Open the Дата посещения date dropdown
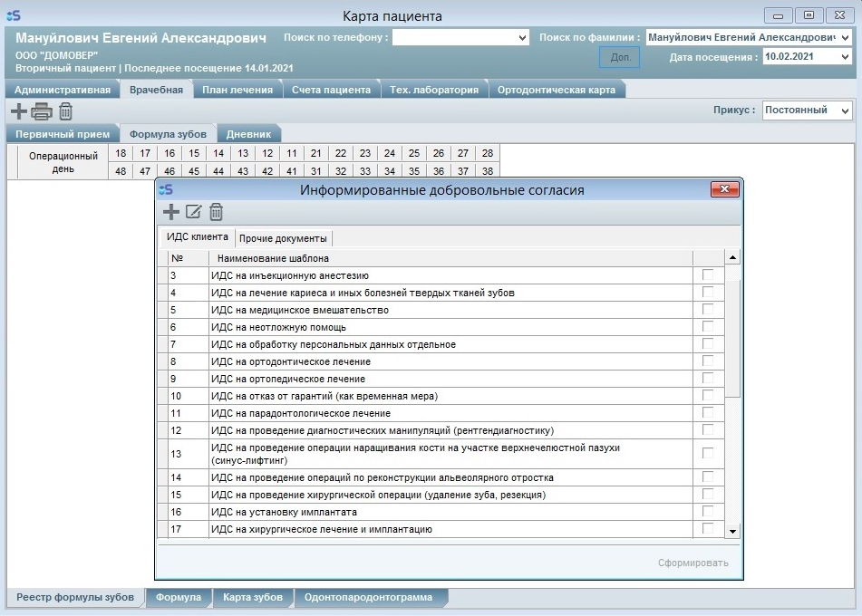Image resolution: width=862 pixels, height=616 pixels. 845,56
